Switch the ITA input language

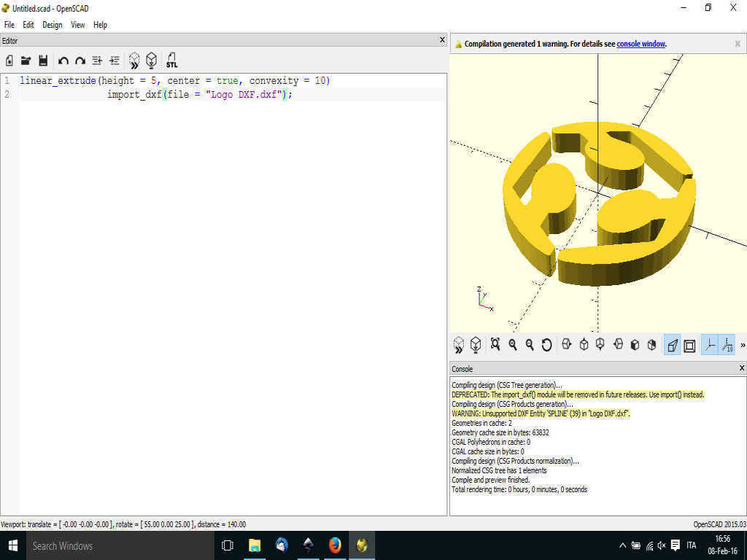pos(692,545)
